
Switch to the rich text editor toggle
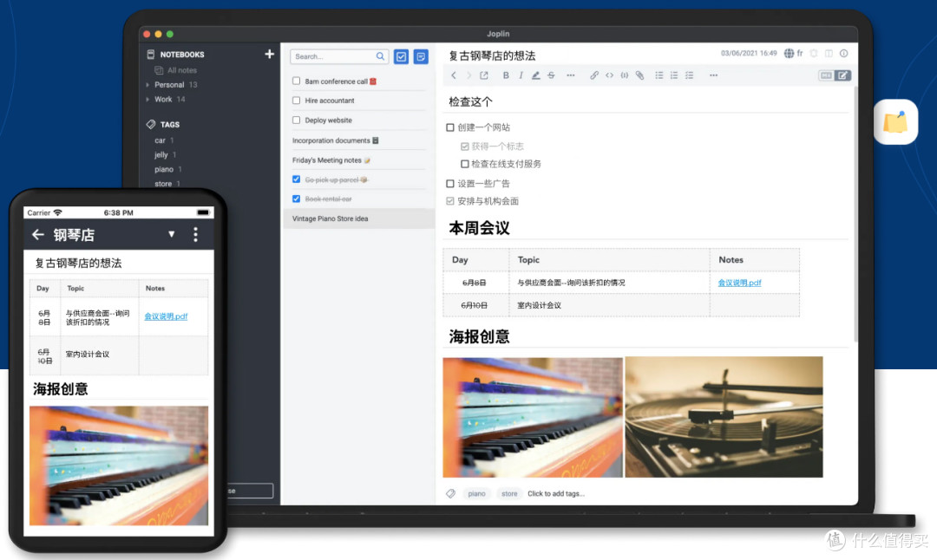[x=842, y=75]
